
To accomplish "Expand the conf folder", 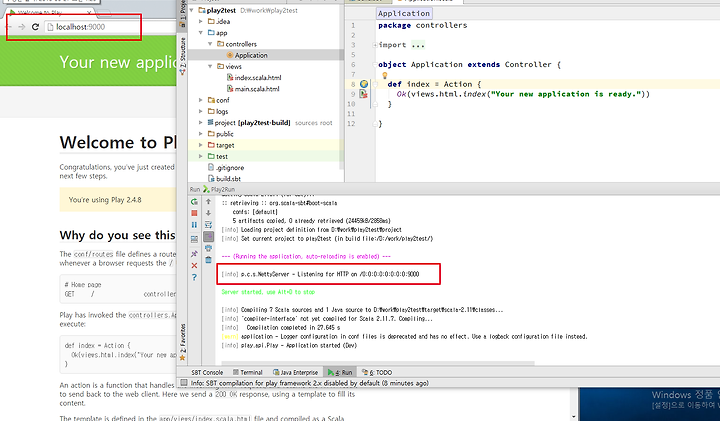I will 201,100.
